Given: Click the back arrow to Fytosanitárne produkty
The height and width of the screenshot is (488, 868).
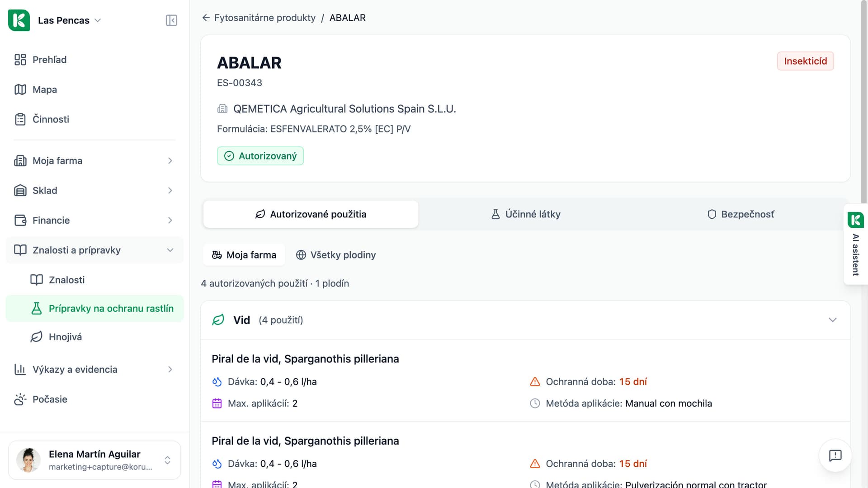Looking at the screenshot, I should pyautogui.click(x=206, y=18).
